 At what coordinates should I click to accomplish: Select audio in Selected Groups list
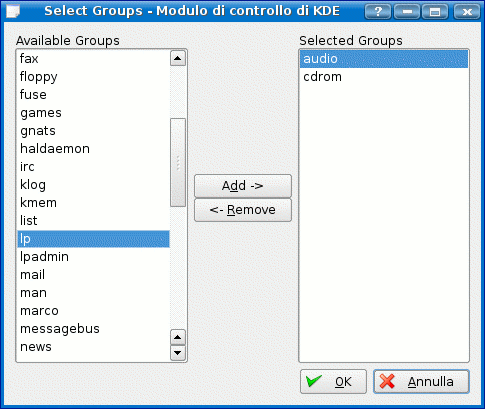coord(384,59)
